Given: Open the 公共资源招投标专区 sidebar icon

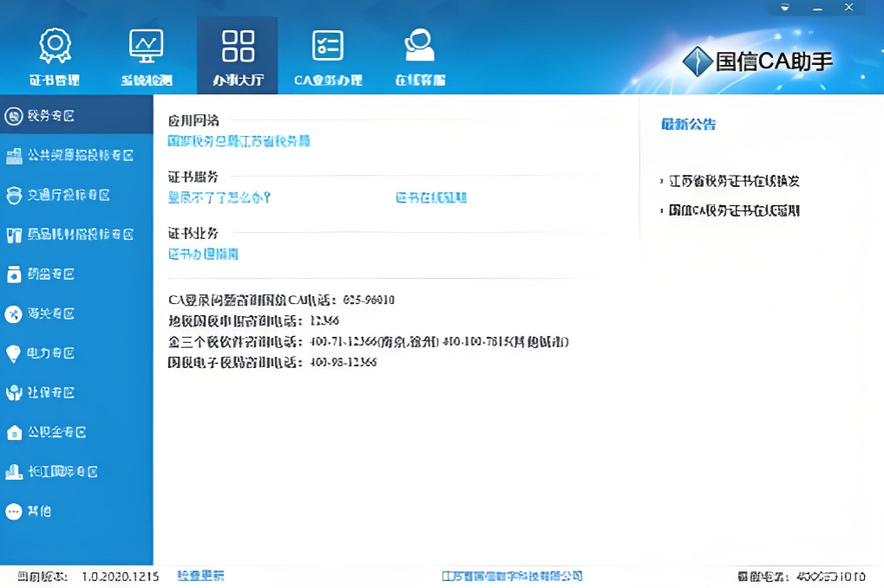Looking at the screenshot, I should tap(76, 157).
